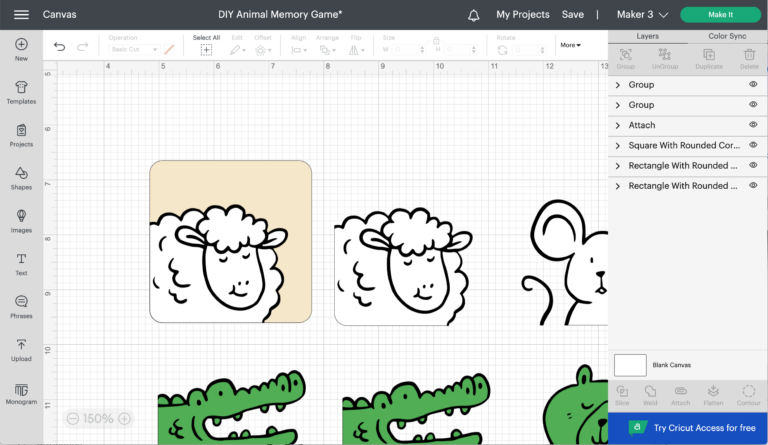Click the Slice tool icon

[622, 394]
